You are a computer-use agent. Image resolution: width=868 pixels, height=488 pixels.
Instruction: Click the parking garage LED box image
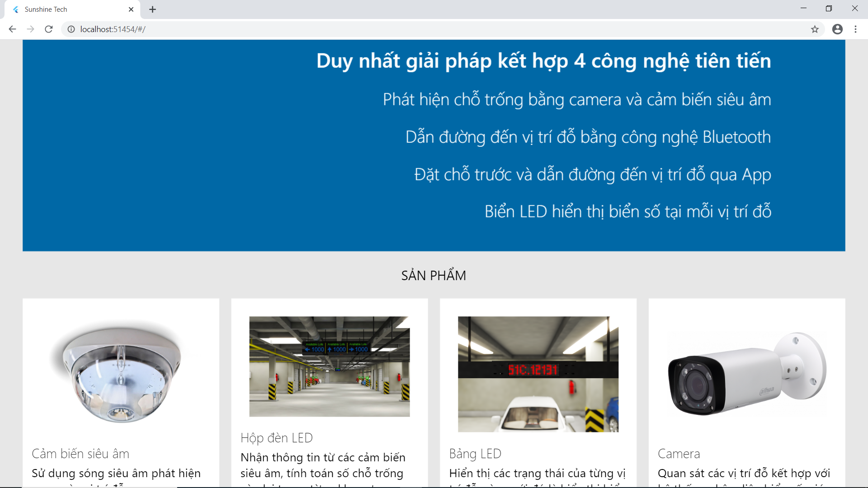[330, 366]
